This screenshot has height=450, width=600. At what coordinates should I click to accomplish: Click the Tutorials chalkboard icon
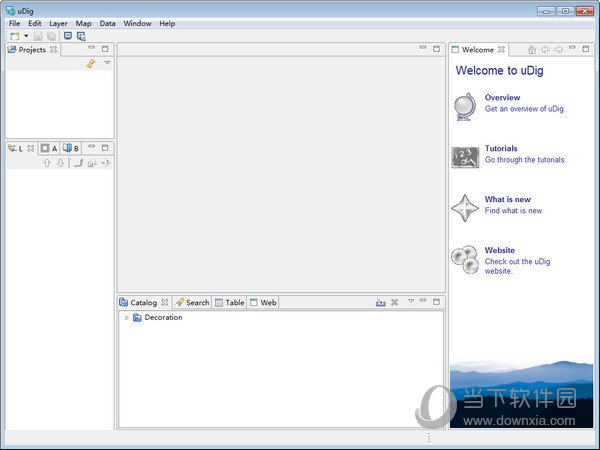464,156
